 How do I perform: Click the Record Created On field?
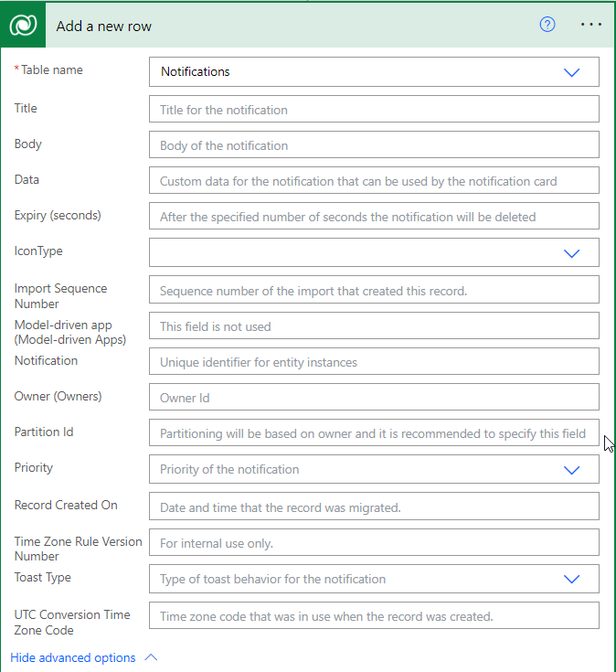(x=374, y=507)
